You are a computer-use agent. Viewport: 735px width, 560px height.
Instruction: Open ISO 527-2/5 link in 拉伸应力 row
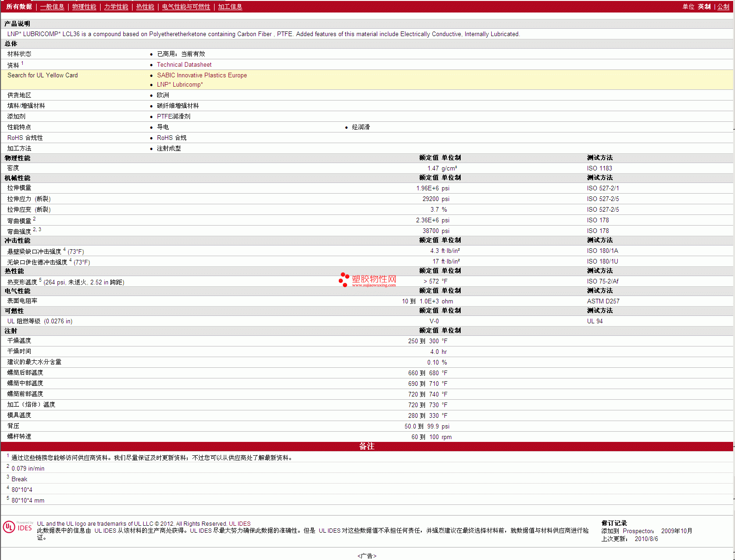[602, 199]
